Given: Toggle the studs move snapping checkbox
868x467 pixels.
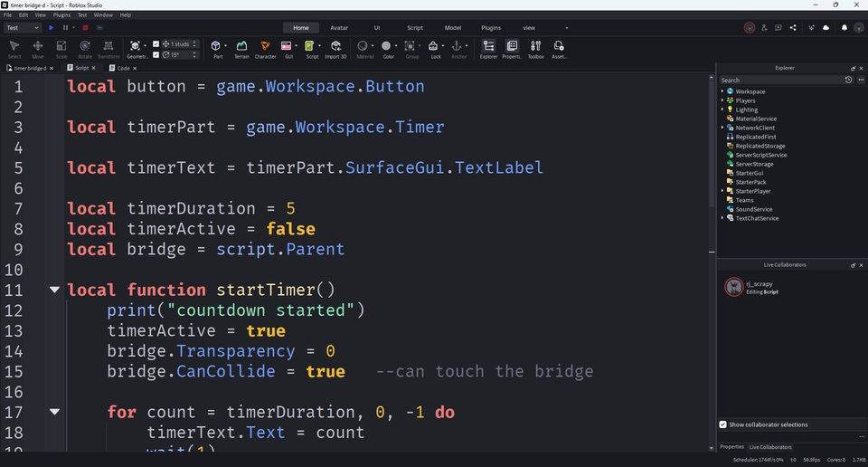Looking at the screenshot, I should pos(156,43).
